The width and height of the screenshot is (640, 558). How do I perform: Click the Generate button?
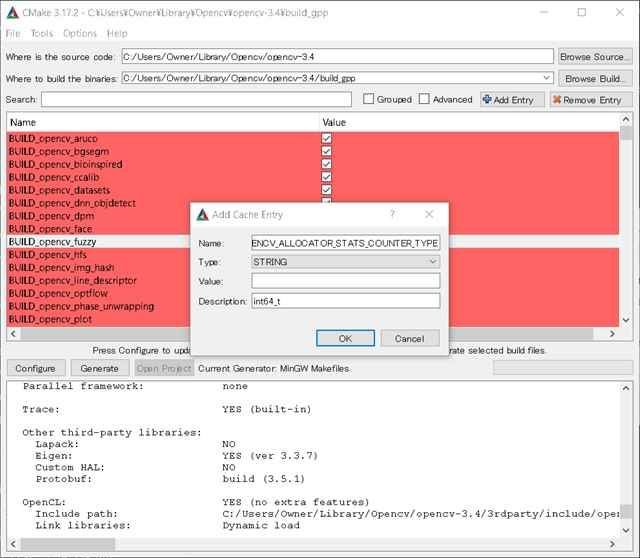[99, 368]
